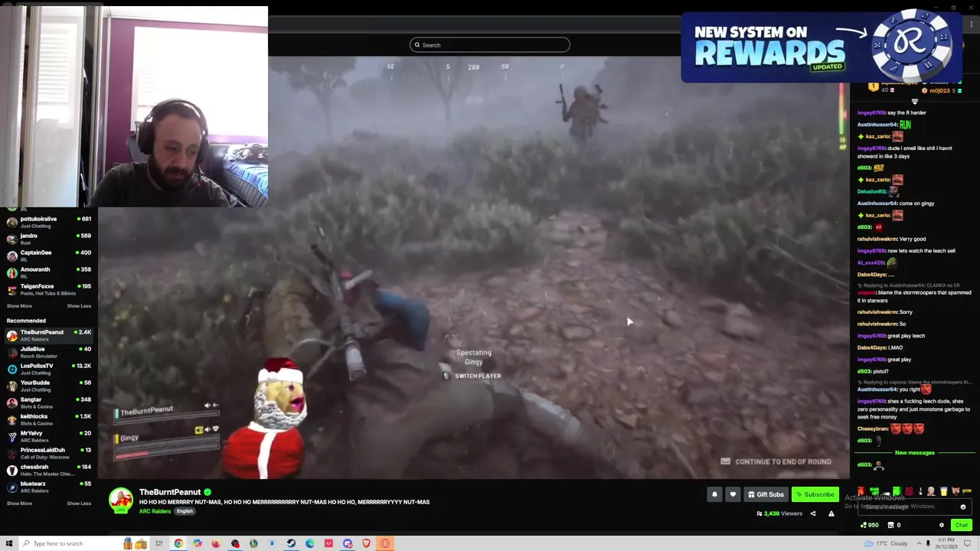980x551 pixels.
Task: Collapse Recommended list with lower Show Less
Action: click(x=79, y=504)
